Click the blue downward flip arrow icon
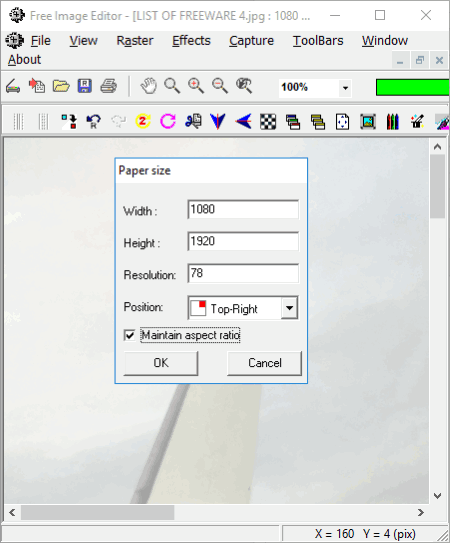This screenshot has height=543, width=450. coord(218,122)
